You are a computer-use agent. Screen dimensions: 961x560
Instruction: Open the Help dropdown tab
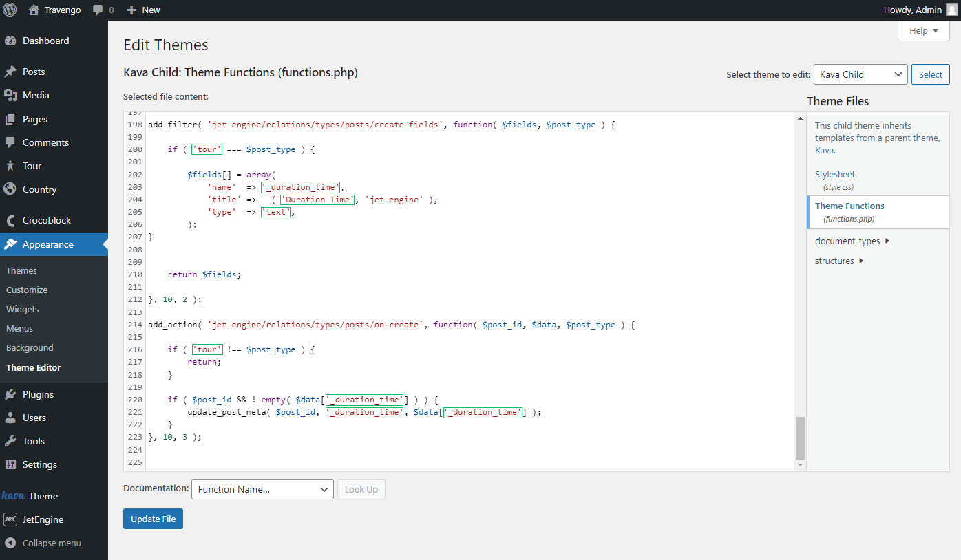924,31
